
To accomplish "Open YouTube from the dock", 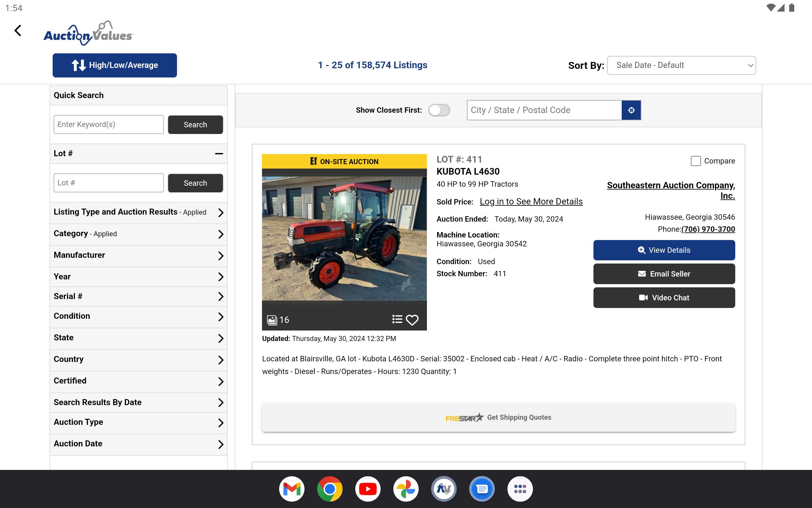I will point(368,489).
